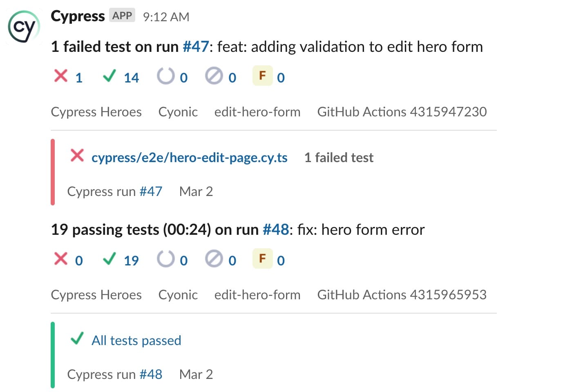Click the Cyonic organization label
The image size is (572, 392).
(x=178, y=111)
